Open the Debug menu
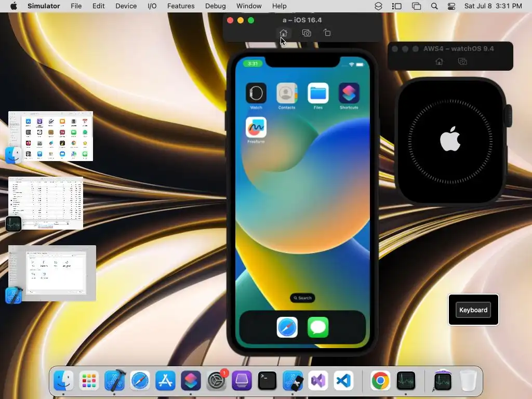This screenshot has height=399, width=532. point(216,6)
